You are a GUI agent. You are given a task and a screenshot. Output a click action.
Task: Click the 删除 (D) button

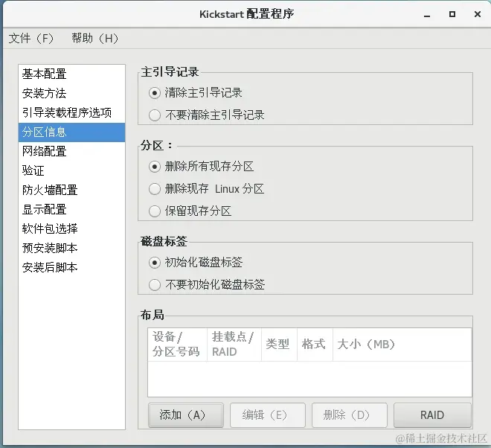(x=350, y=415)
